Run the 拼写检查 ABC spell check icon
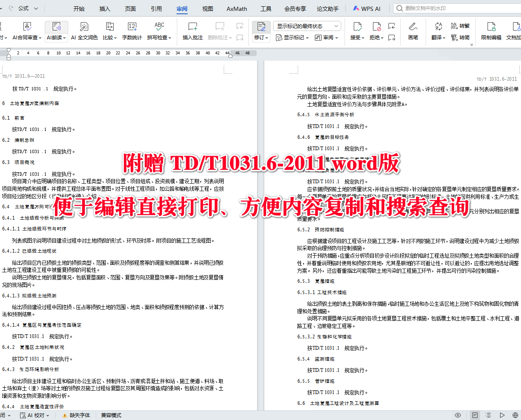 point(159,27)
